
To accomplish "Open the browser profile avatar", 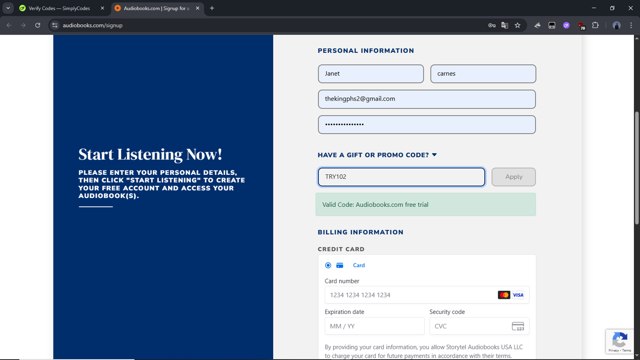I will 617,25.
